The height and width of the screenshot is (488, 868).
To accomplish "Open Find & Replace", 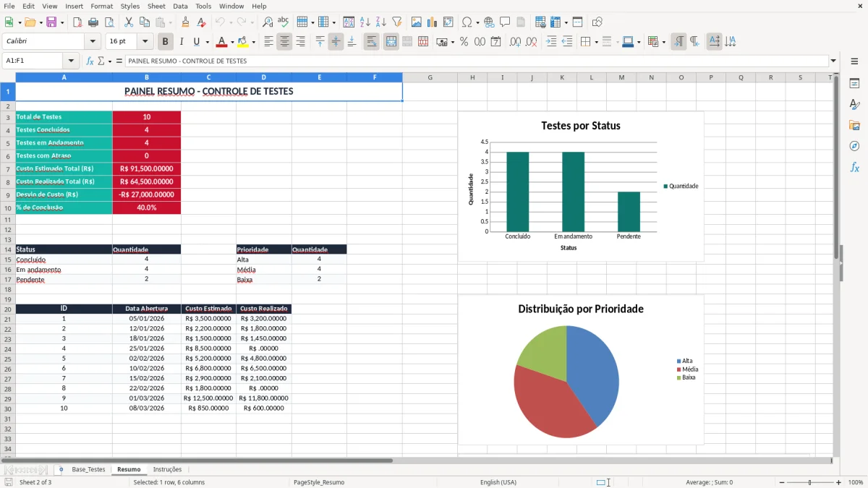I will [x=268, y=22].
